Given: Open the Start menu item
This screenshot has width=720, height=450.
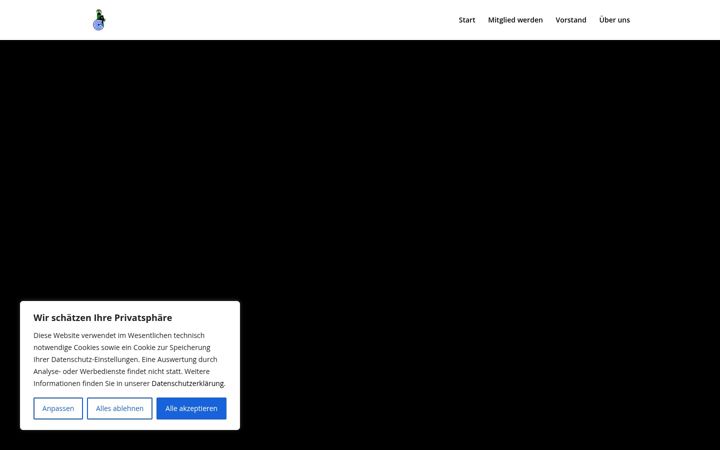Looking at the screenshot, I should (467, 20).
